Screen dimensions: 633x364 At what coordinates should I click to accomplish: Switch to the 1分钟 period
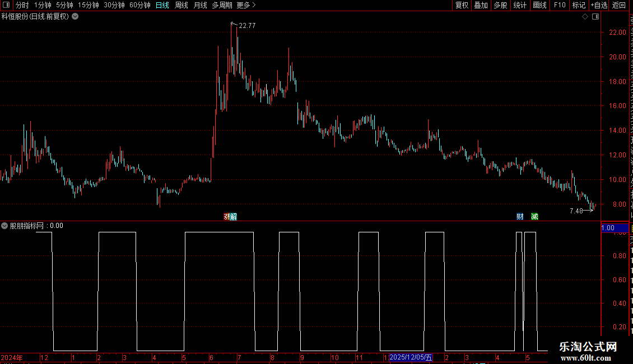click(43, 5)
